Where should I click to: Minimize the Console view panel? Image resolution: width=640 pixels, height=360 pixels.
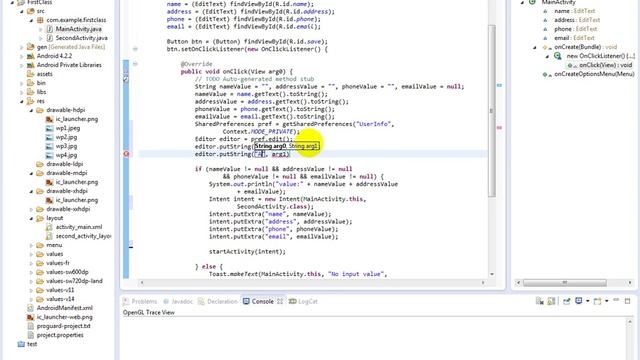click(x=616, y=301)
